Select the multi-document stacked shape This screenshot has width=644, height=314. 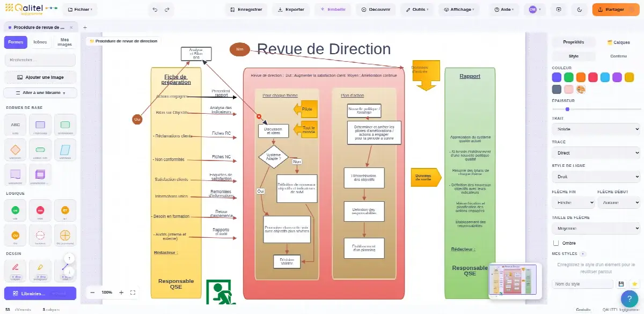click(x=40, y=175)
